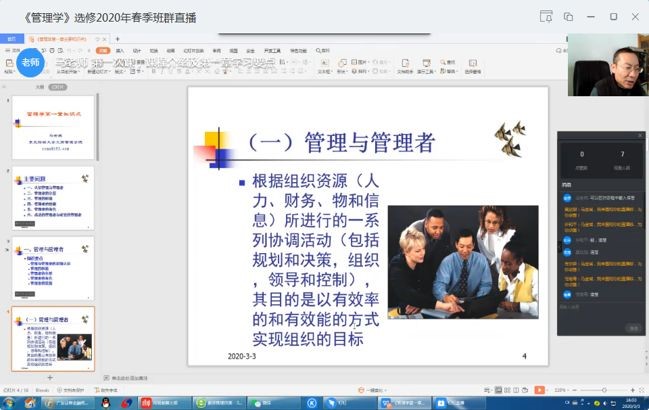Go to the 首页 home tab

pos(12,39)
